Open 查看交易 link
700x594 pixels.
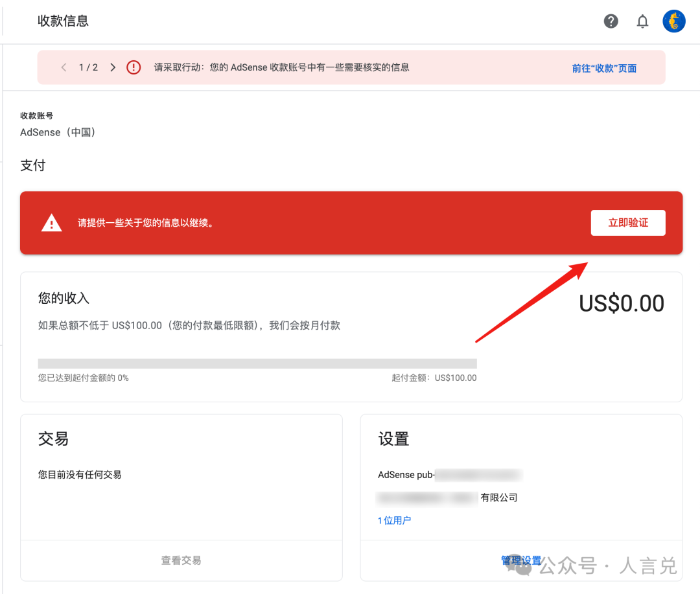point(181,560)
